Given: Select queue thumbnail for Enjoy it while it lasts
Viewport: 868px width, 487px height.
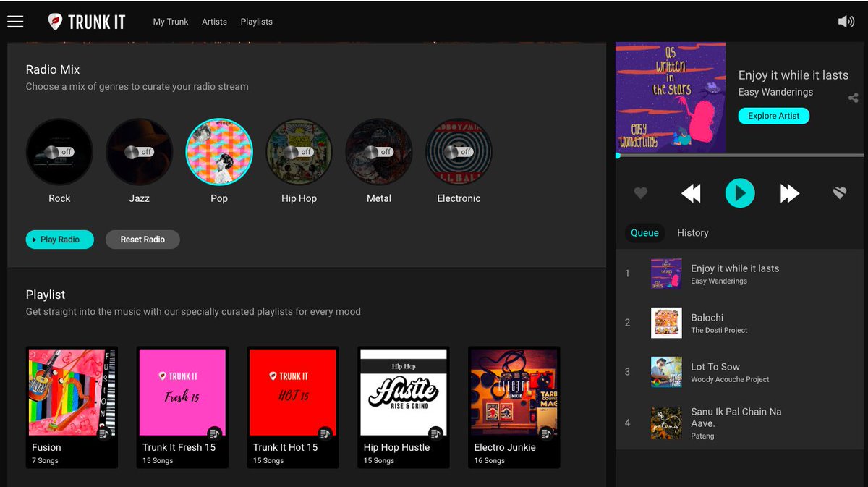Looking at the screenshot, I should click(666, 274).
